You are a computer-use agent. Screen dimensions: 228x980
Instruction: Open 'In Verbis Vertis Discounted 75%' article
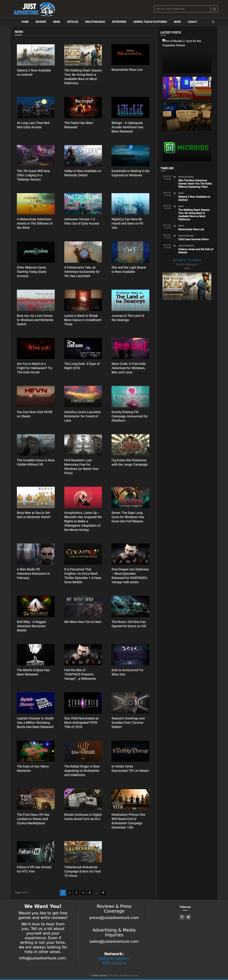pos(130,768)
